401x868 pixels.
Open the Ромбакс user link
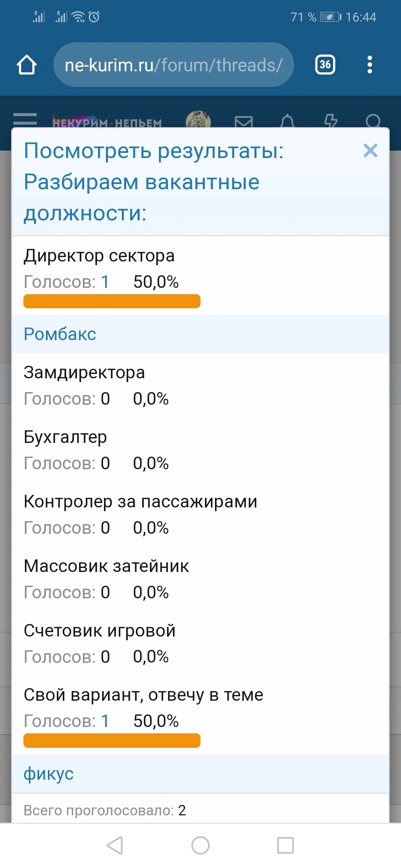pyautogui.click(x=60, y=333)
